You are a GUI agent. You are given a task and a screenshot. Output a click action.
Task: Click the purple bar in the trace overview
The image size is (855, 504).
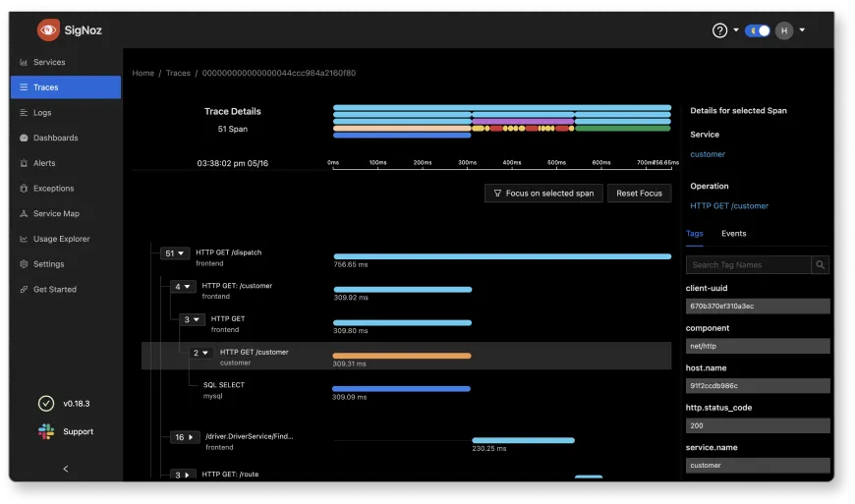click(523, 122)
